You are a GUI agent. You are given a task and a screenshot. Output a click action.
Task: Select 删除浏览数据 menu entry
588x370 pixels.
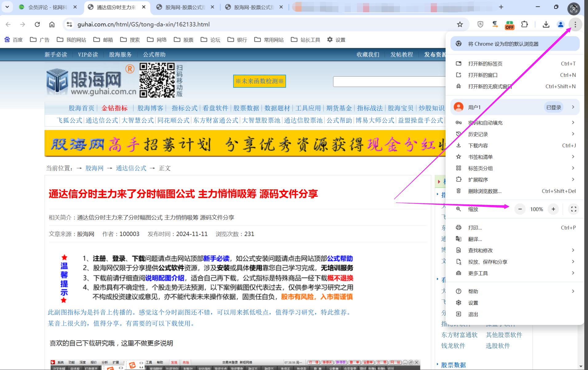pyautogui.click(x=515, y=191)
